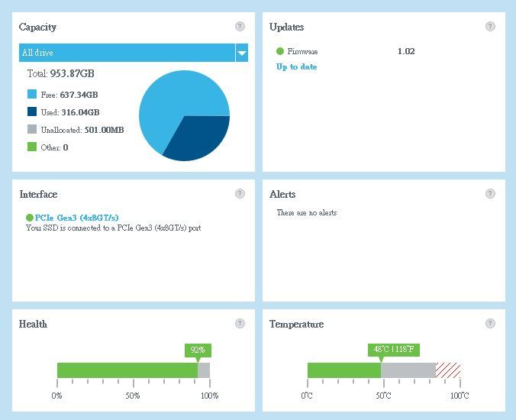Click the green Firmware status dot
The height and width of the screenshot is (420, 516).
280,51
